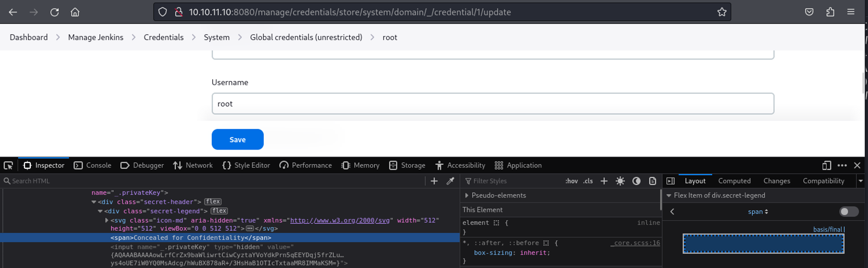Click the create new node plus icon

point(434,181)
